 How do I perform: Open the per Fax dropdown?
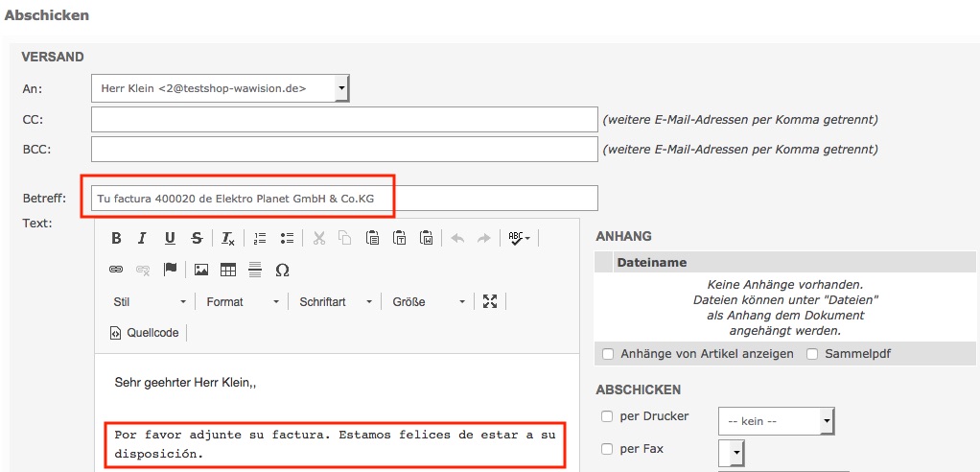pyautogui.click(x=732, y=451)
